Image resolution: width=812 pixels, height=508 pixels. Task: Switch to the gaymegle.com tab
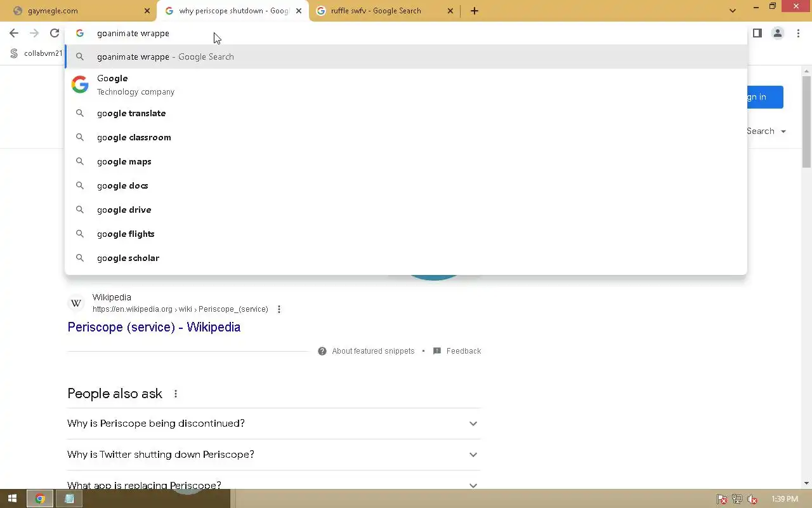click(x=80, y=11)
